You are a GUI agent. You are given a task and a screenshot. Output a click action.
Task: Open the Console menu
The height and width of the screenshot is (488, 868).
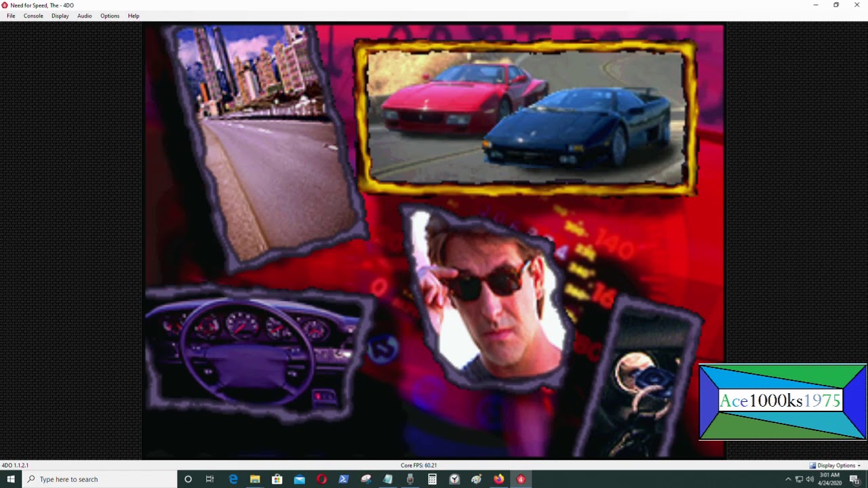[x=33, y=16]
